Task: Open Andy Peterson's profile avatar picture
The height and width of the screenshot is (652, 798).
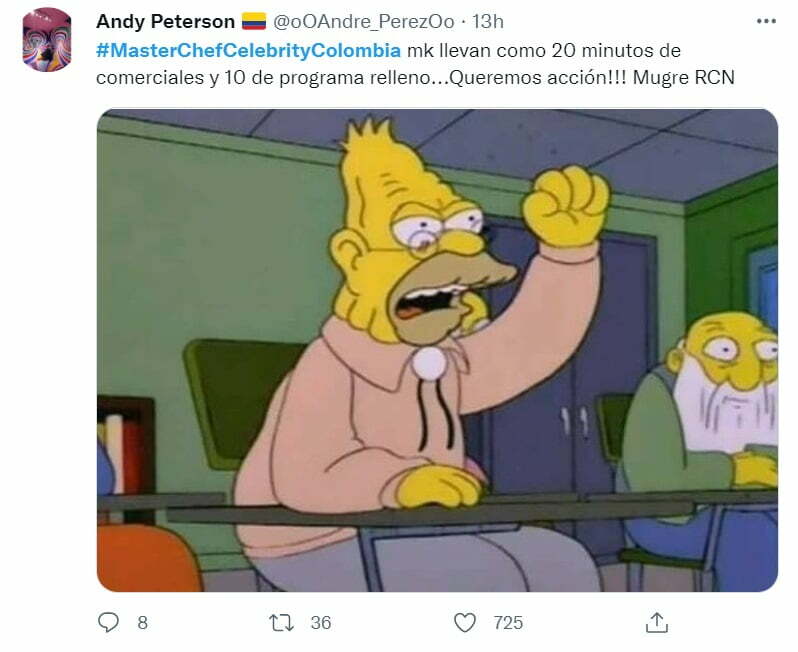Action: [x=47, y=40]
